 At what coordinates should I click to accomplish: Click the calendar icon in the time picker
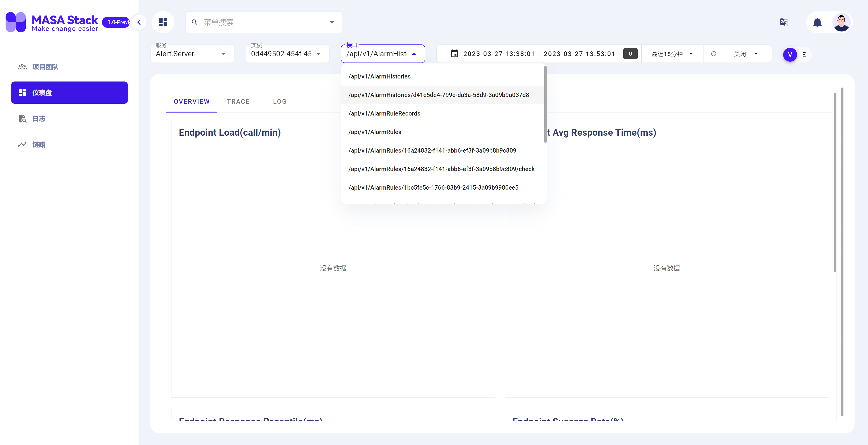tap(454, 53)
